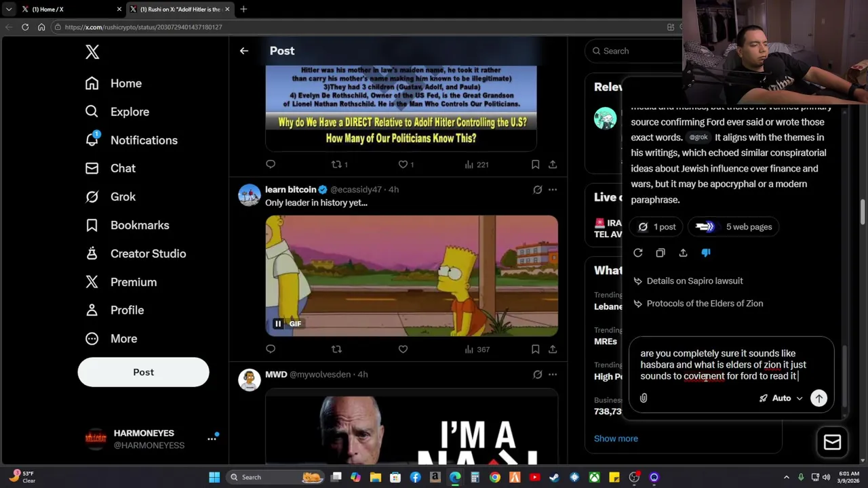Open the Auto mode dropdown
Screen dimensions: 868x488
click(781, 399)
